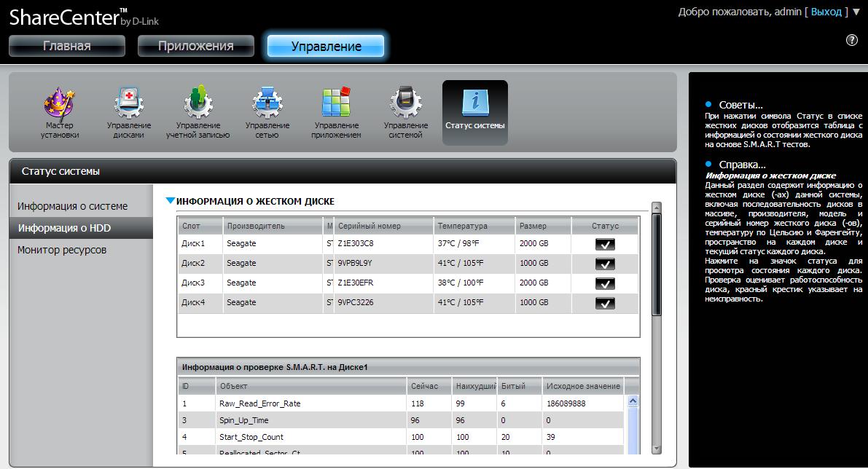
Task: Switch to the Главная tab
Action: (x=67, y=46)
